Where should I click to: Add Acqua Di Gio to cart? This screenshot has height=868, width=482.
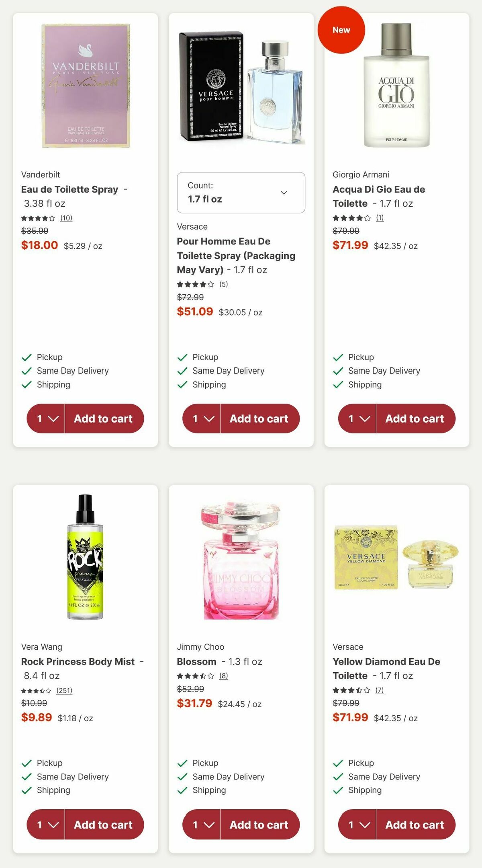click(x=416, y=419)
